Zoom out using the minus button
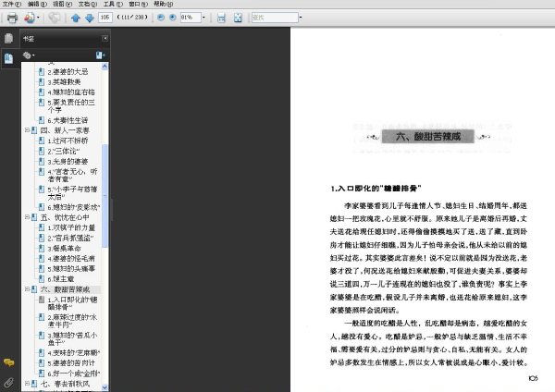 click(x=161, y=17)
